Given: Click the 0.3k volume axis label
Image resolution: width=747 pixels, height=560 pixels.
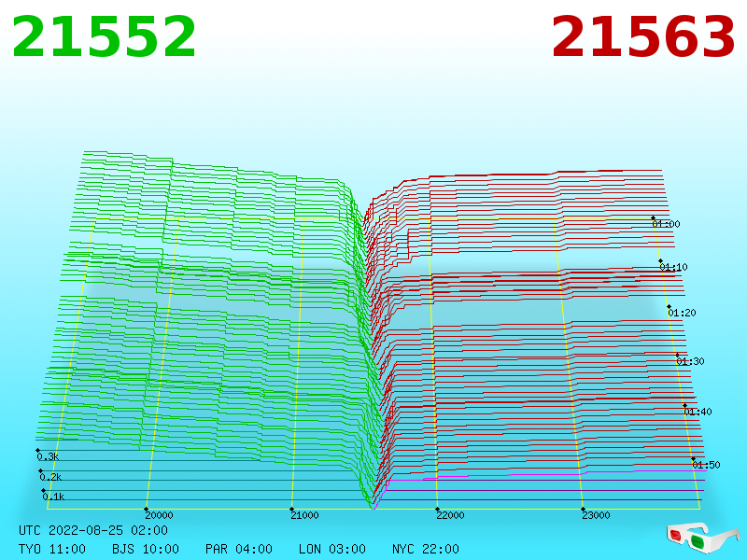Looking at the screenshot, I should [48, 456].
